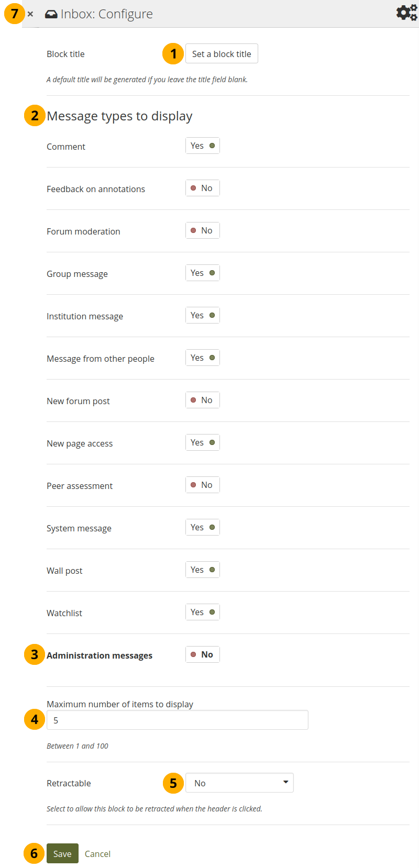419x868 pixels.
Task: Enable Feedback on annotations messages
Action: point(203,188)
